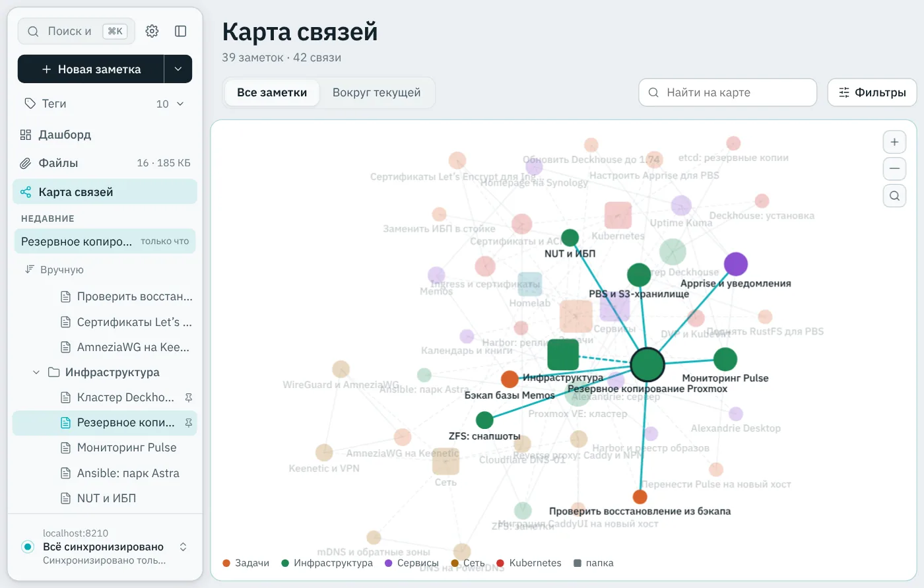This screenshot has height=588, width=924.
Task: Zoom out on the graph map
Action: [894, 169]
